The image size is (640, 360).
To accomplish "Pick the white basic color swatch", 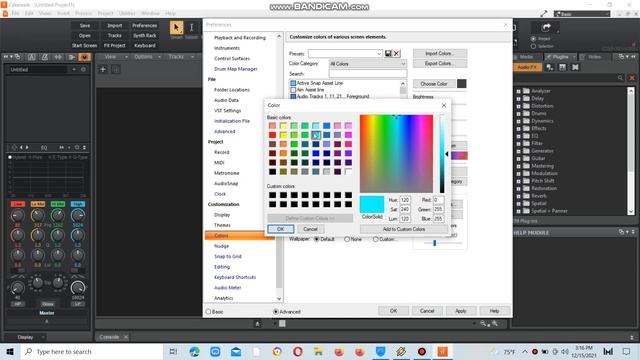I will (x=348, y=172).
